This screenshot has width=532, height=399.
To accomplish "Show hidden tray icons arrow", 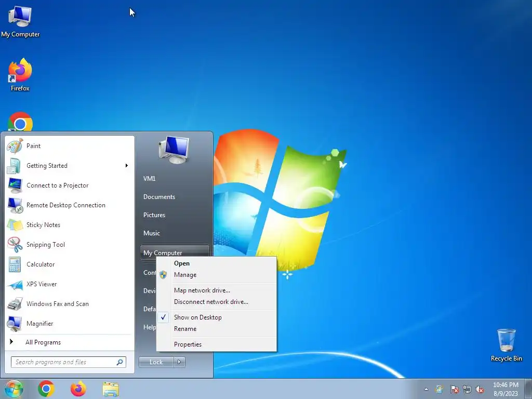I will point(426,389).
